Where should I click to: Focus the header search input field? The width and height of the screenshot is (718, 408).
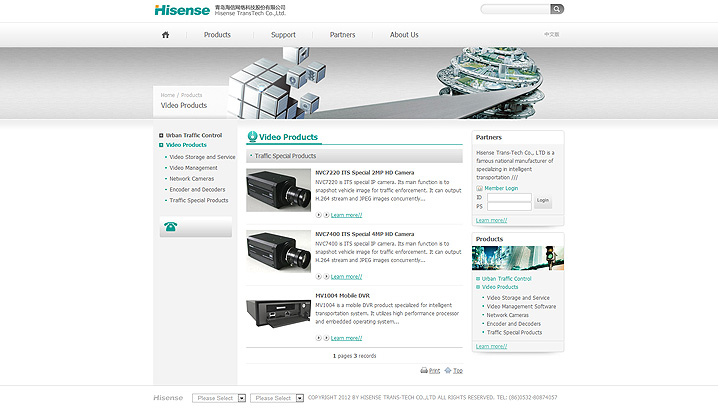point(515,9)
